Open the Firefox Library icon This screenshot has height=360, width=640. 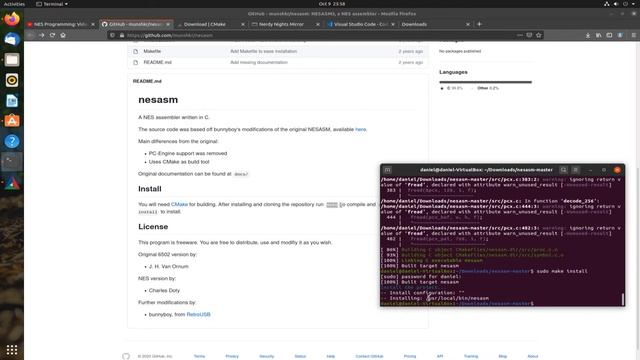598,35
